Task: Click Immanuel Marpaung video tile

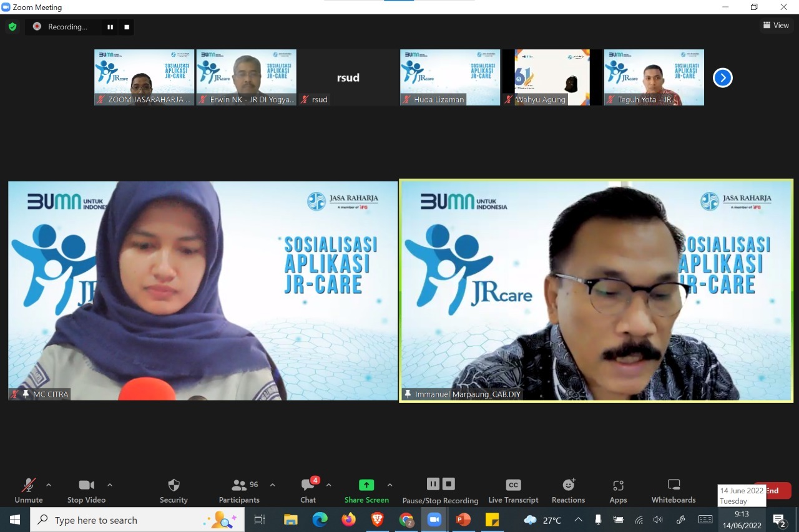Action: (596, 291)
